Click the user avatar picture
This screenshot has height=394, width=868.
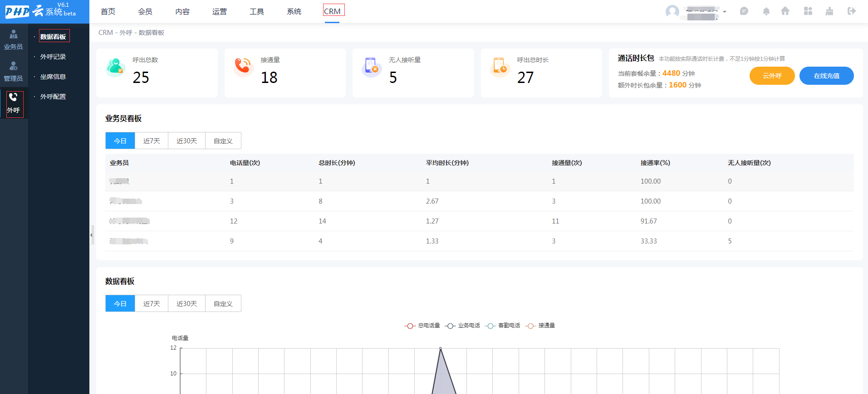672,11
